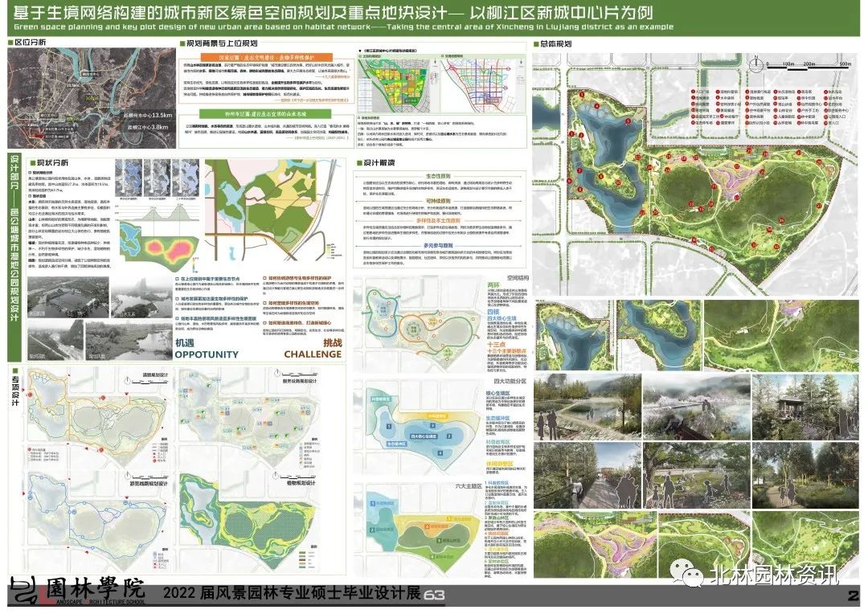The width and height of the screenshot is (868, 614).
Task: Open the red-yellow terrain heat map
Action: (x=159, y=247)
